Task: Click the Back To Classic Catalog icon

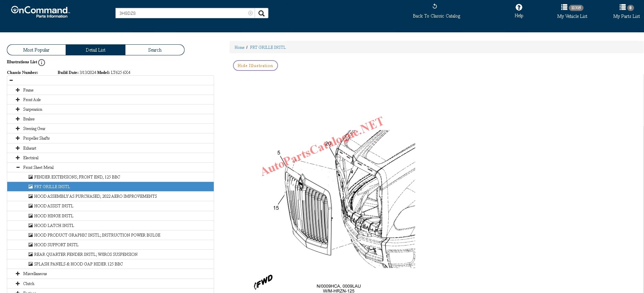Action: pos(435,7)
